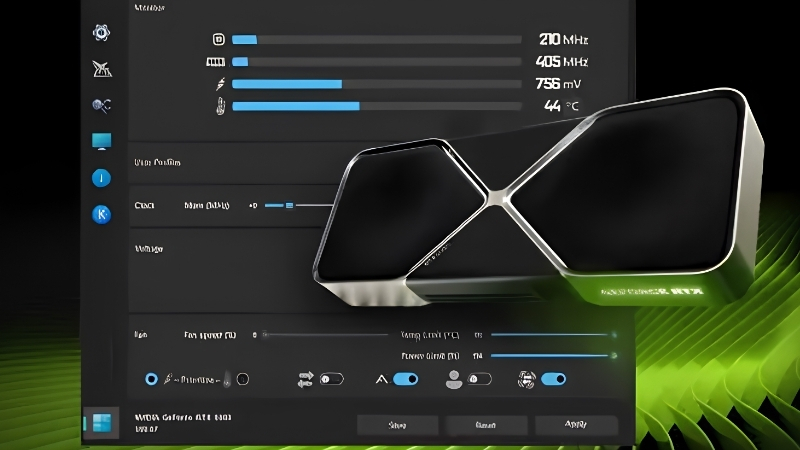Launch the blue 'K' Kombustor icon
Screen dimensions: 800x450
click(x=102, y=214)
